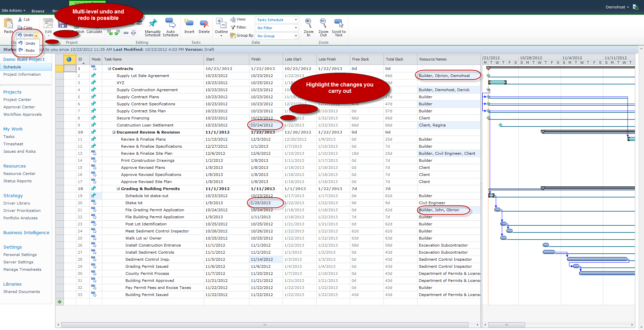The height and width of the screenshot is (330, 644).
Task: Click mode icon for Stake lot row
Action: 93,203
